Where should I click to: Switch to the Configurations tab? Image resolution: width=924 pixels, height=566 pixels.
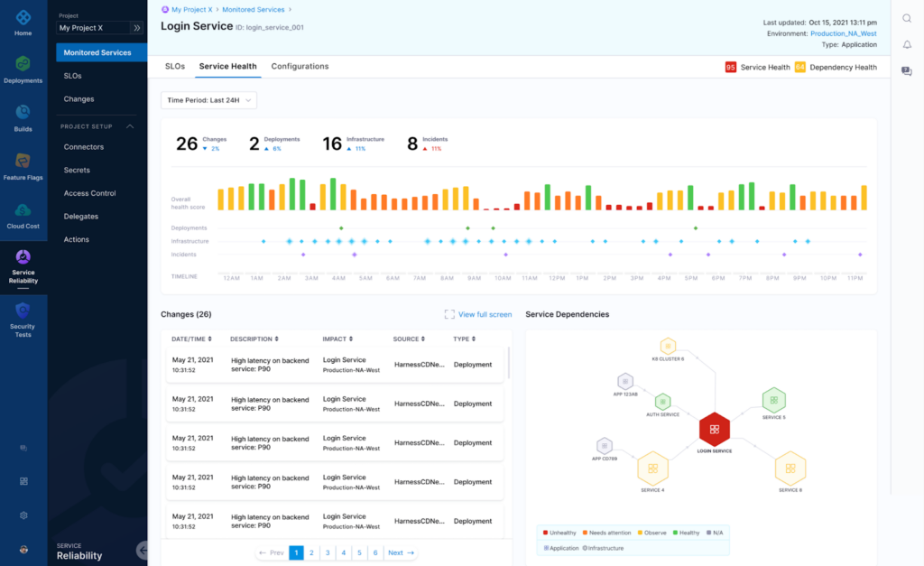300,66
